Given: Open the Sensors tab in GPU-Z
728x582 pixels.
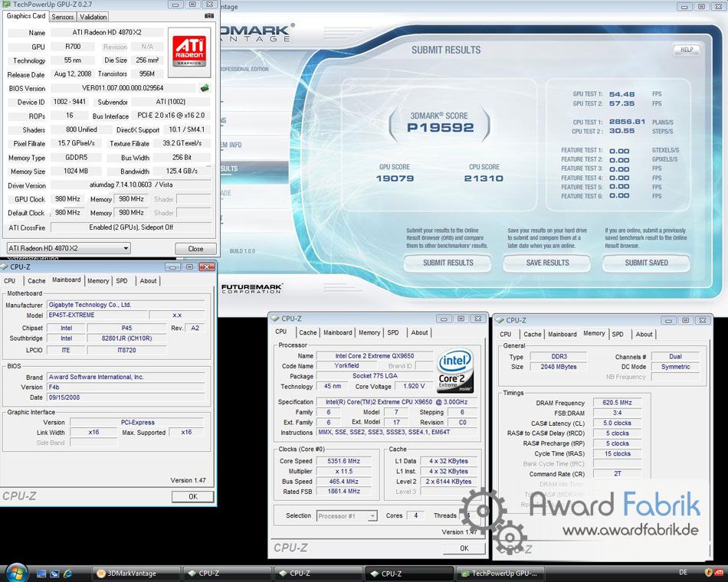Looking at the screenshot, I should [x=63, y=17].
